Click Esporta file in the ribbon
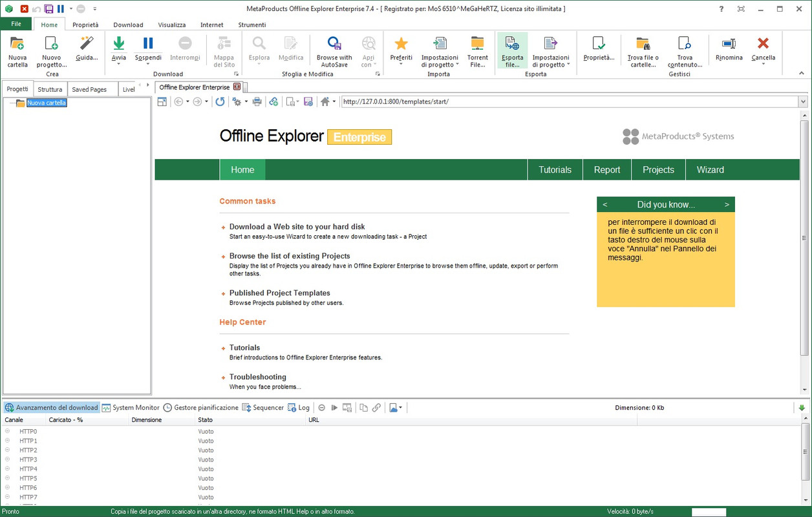The height and width of the screenshot is (517, 812). pyautogui.click(x=512, y=52)
